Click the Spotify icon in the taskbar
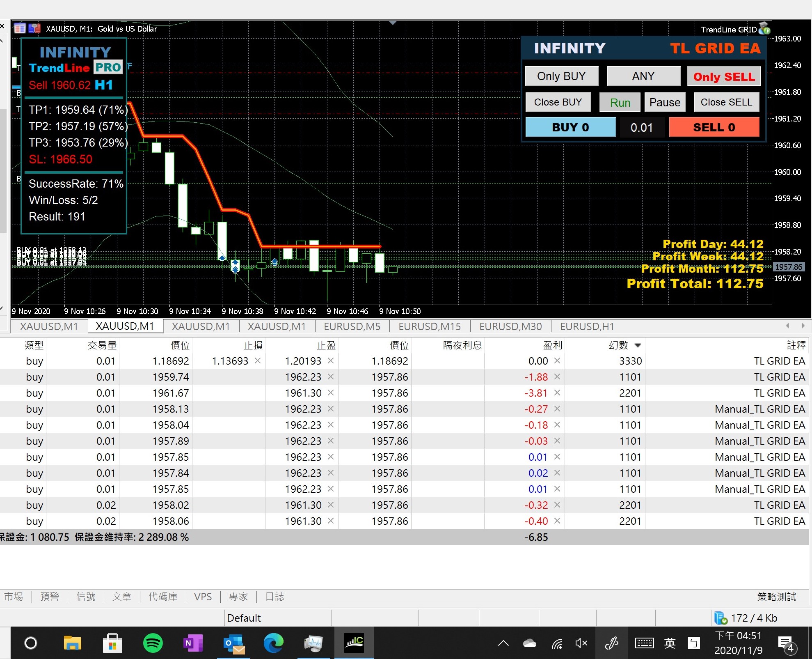This screenshot has height=659, width=812. (153, 643)
